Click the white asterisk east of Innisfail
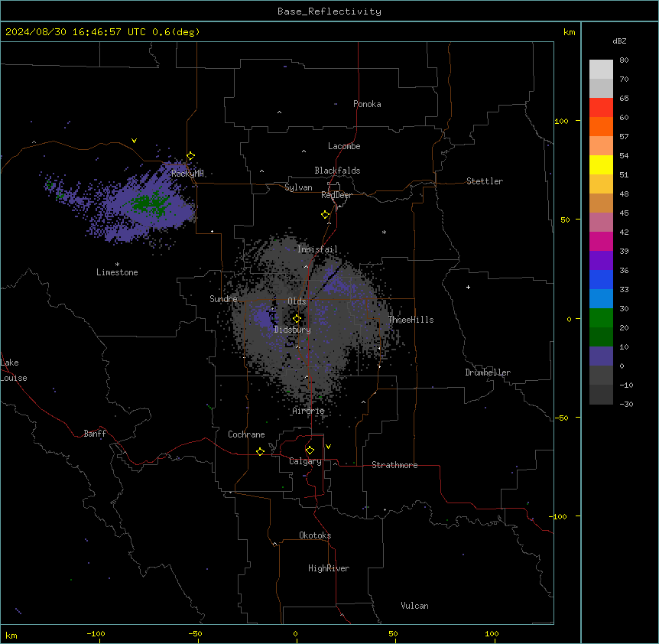 click(x=384, y=232)
